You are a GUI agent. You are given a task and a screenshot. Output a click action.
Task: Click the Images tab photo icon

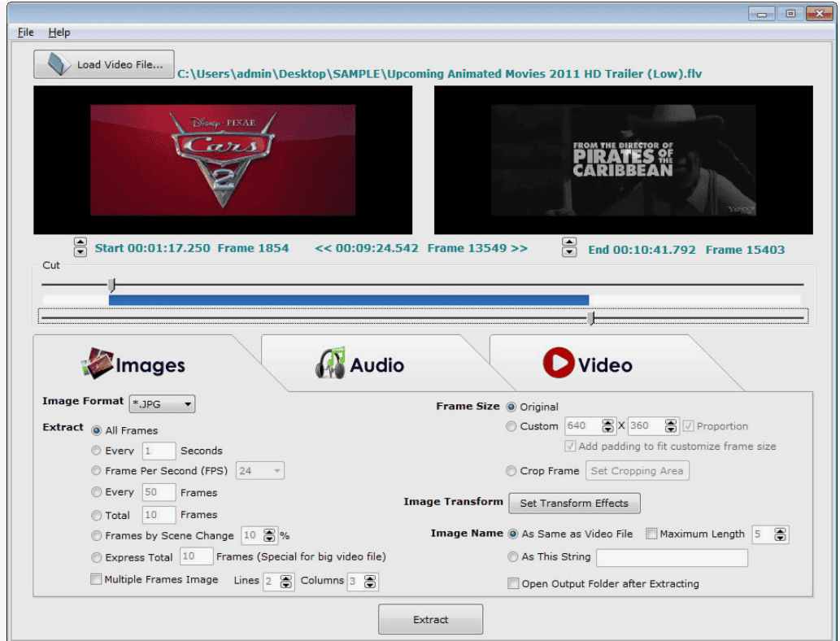(x=97, y=364)
